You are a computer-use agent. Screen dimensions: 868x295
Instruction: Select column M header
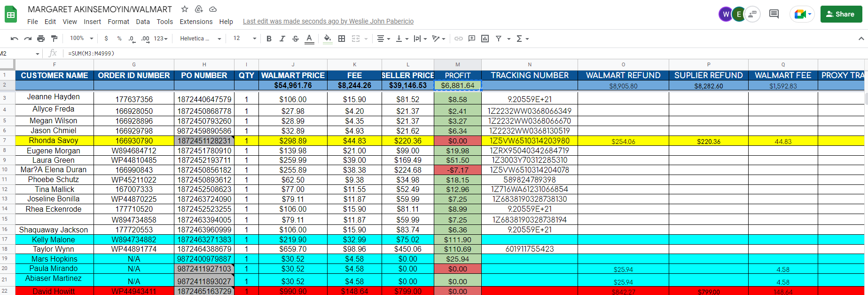click(x=458, y=64)
